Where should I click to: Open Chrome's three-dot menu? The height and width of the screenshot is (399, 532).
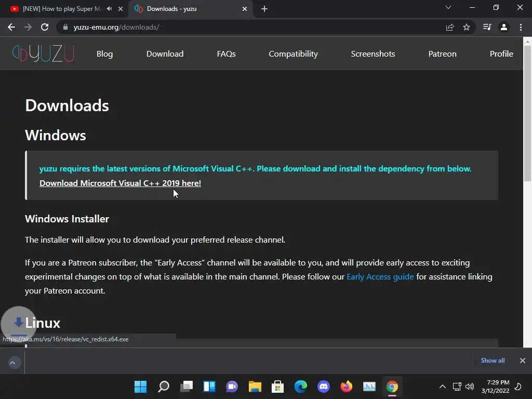[521, 27]
